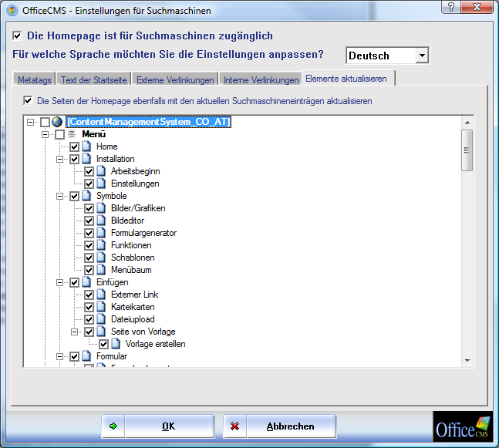The width and height of the screenshot is (499, 448).
Task: Open the Text der Startseite tab
Action: (x=94, y=79)
